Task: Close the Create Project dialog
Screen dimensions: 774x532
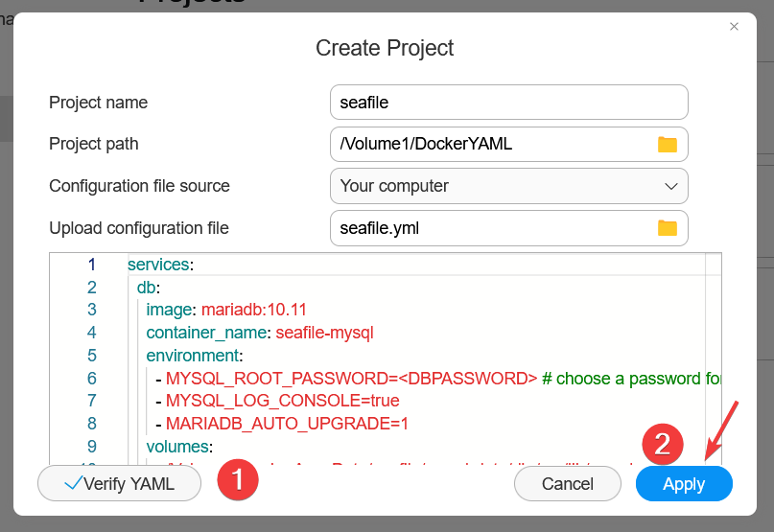Action: pos(734,27)
